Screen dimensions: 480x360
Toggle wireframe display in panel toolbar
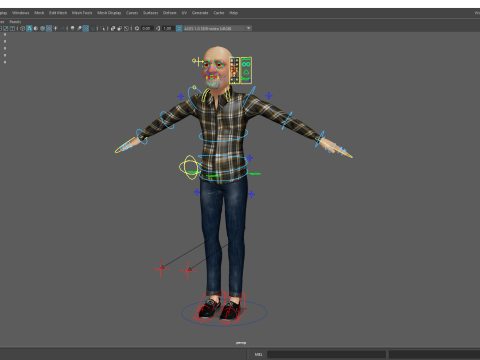pyautogui.click(x=22, y=28)
